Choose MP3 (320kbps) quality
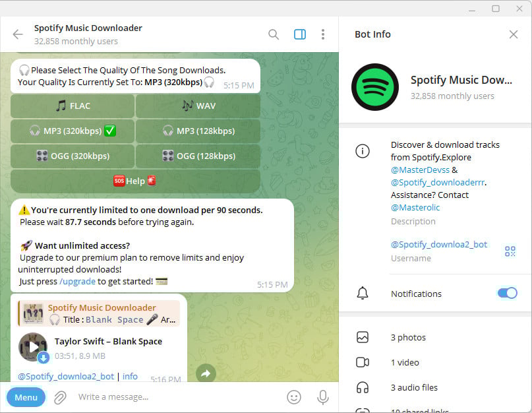Viewport: 532px width, 413px height. (x=73, y=131)
